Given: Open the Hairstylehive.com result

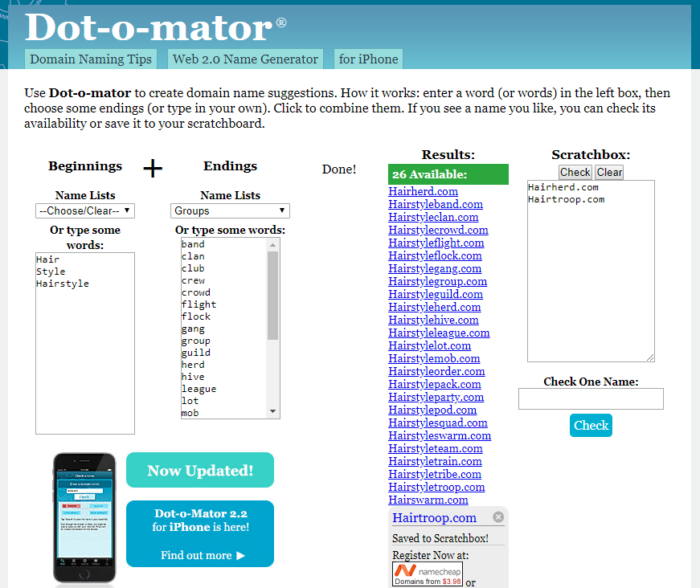Looking at the screenshot, I should 433,320.
